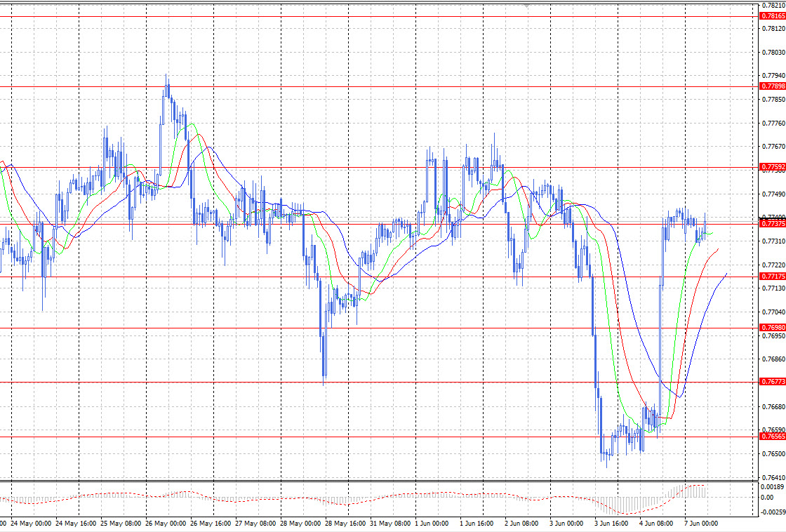The height and width of the screenshot is (532, 786).
Task: Click the 0.77670 price axis value
Action: 773,147
